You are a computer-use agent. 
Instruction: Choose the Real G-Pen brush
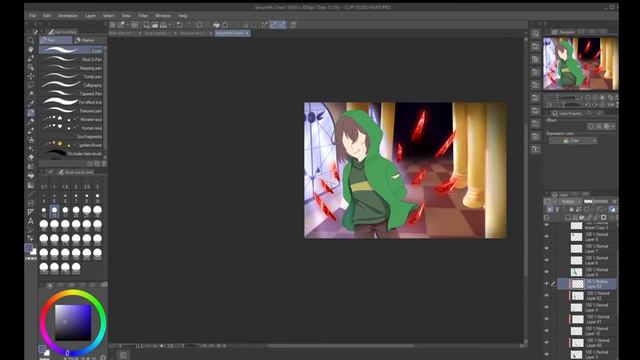pyautogui.click(x=71, y=59)
